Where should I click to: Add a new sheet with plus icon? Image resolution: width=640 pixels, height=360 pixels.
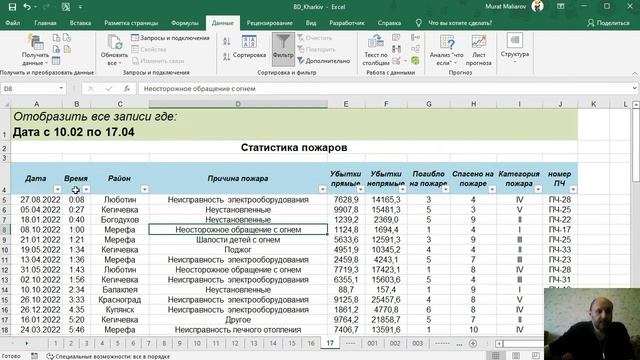(x=473, y=343)
